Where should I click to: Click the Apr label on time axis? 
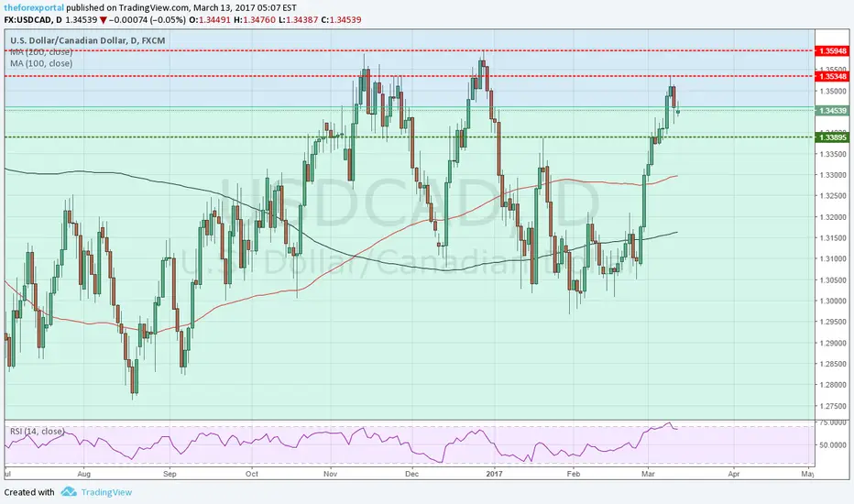734,474
